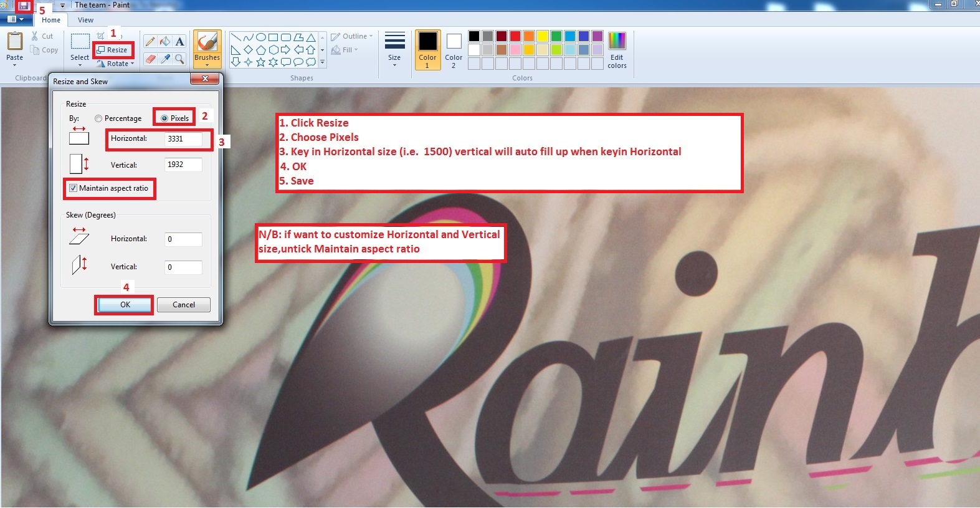Viewport: 980px width, 508px height.
Task: Select the Color picker eyedropper tool
Action: pyautogui.click(x=164, y=59)
